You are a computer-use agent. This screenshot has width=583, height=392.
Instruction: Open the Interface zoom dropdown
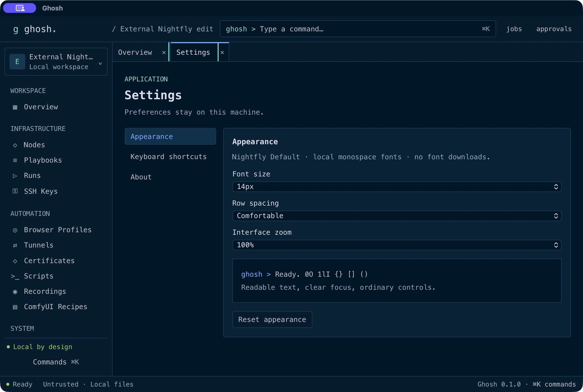[x=397, y=245]
